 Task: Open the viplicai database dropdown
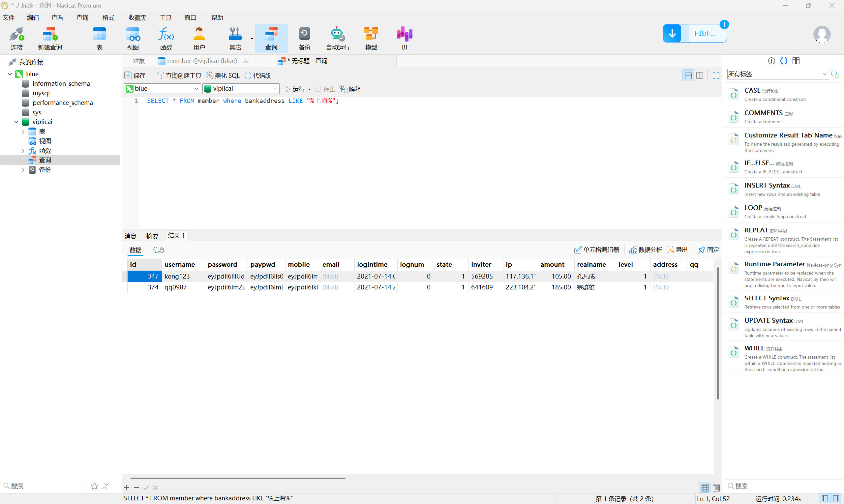[241, 89]
